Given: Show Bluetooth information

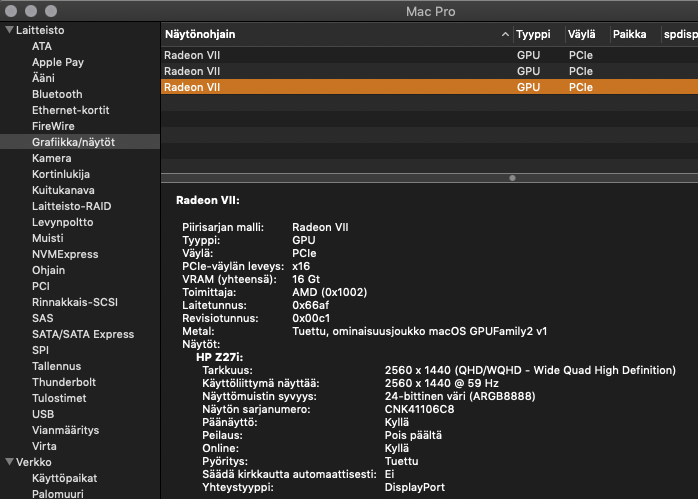Looking at the screenshot, I should coord(57,94).
